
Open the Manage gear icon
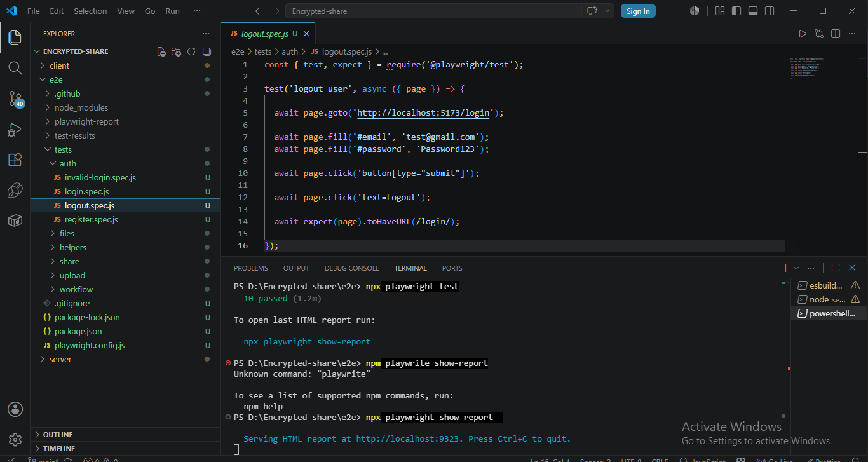tap(15, 440)
